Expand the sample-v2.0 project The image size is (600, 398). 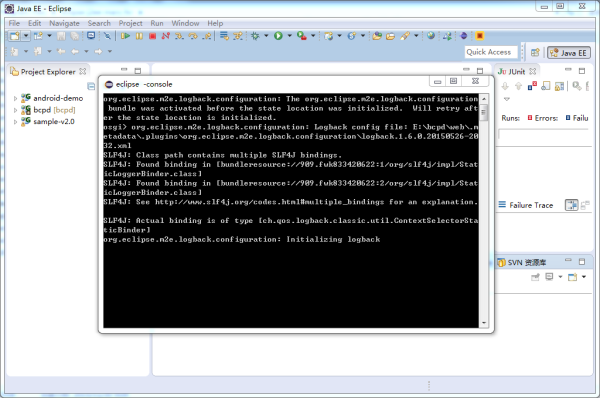click(x=15, y=122)
